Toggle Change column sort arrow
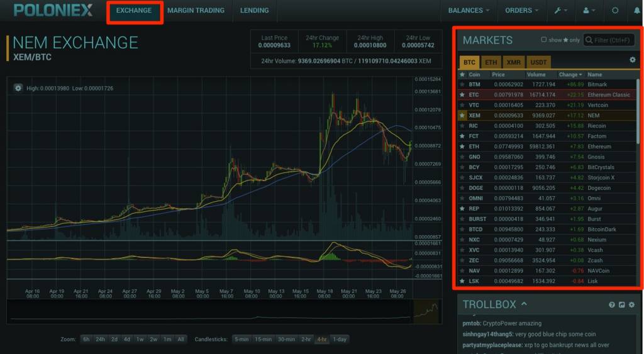This screenshot has height=354, width=644. [x=580, y=75]
